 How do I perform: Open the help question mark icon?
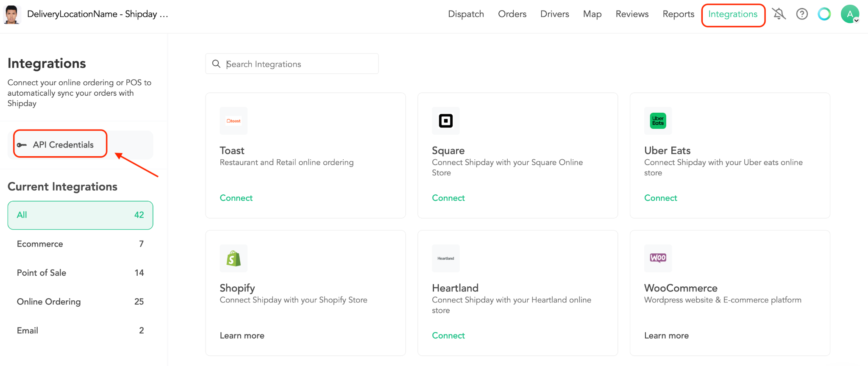pyautogui.click(x=802, y=14)
